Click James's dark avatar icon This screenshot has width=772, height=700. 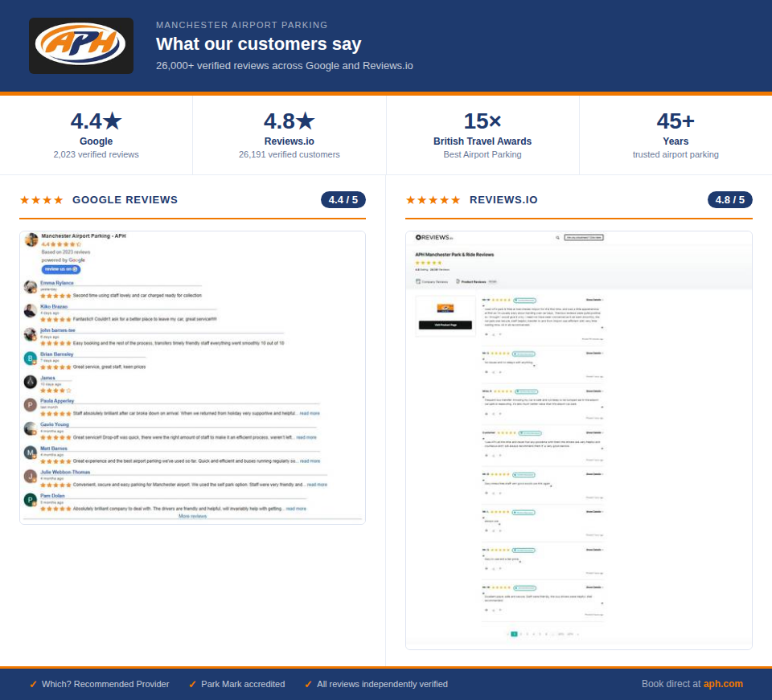coord(31,382)
